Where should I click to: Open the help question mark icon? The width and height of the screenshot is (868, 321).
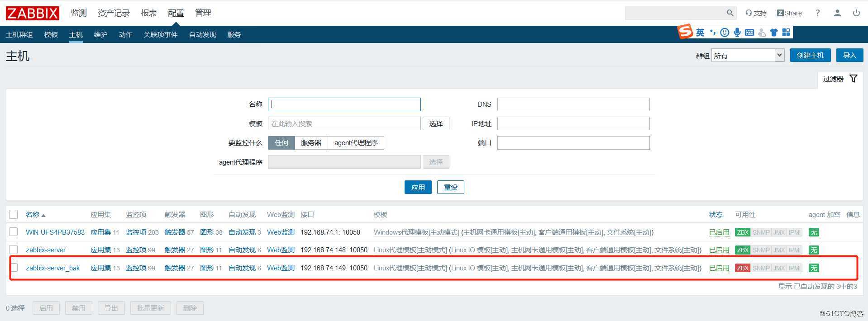tap(817, 13)
